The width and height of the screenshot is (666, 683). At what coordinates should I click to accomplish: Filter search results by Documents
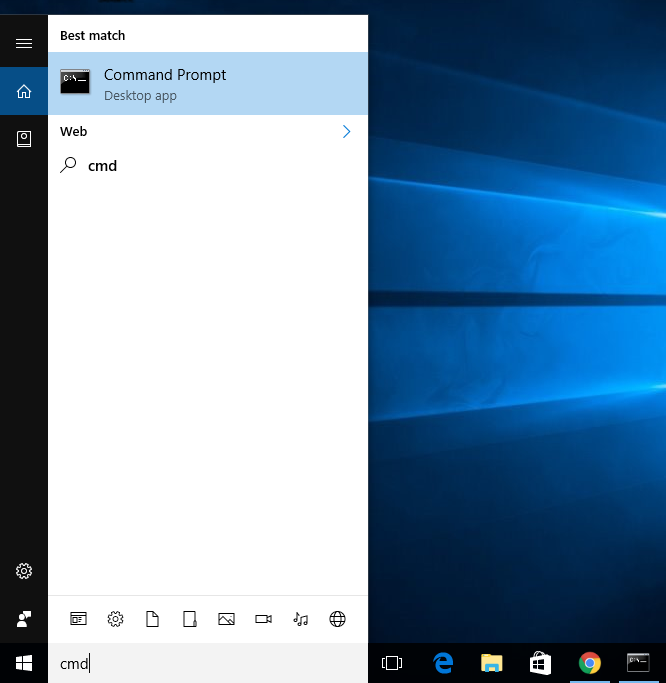click(x=152, y=619)
